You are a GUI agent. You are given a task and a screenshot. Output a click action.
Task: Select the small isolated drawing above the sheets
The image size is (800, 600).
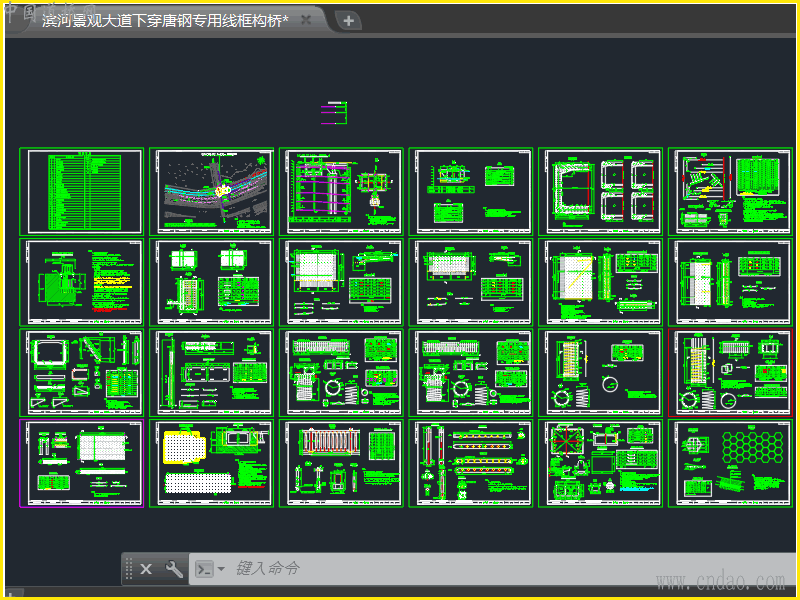[334, 113]
